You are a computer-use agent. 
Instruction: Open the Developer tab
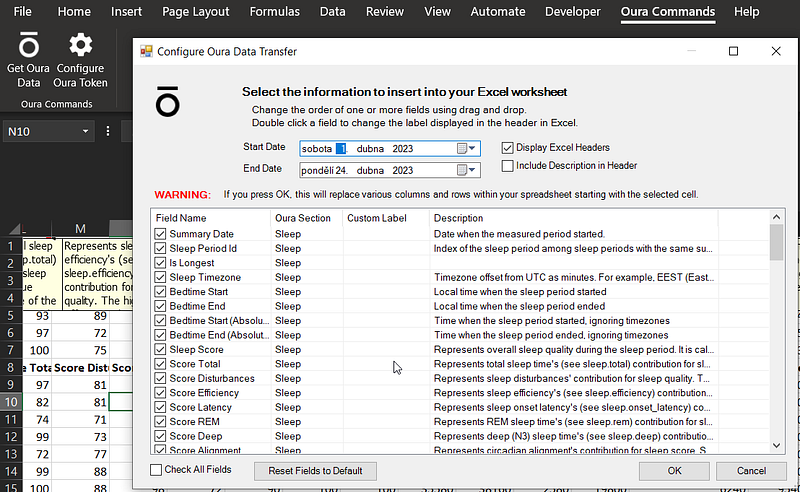572,11
